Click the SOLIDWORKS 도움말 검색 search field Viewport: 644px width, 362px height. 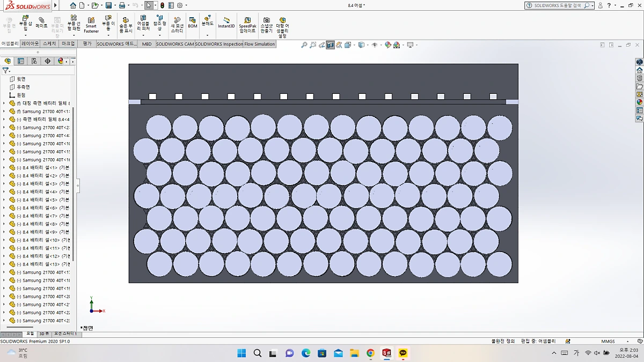pyautogui.click(x=558, y=5)
